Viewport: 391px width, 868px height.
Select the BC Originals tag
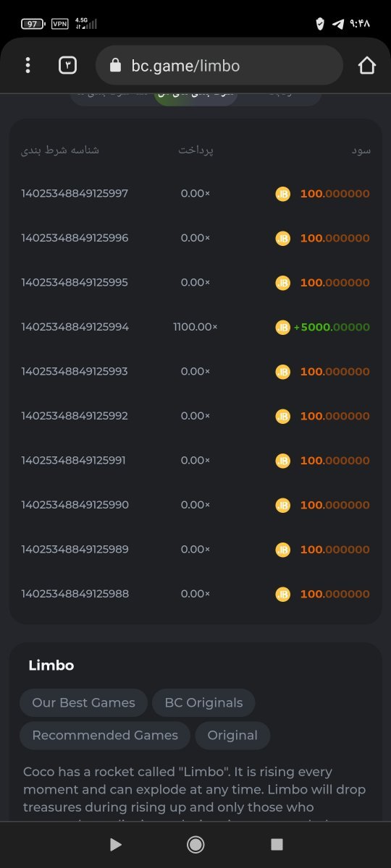203,702
